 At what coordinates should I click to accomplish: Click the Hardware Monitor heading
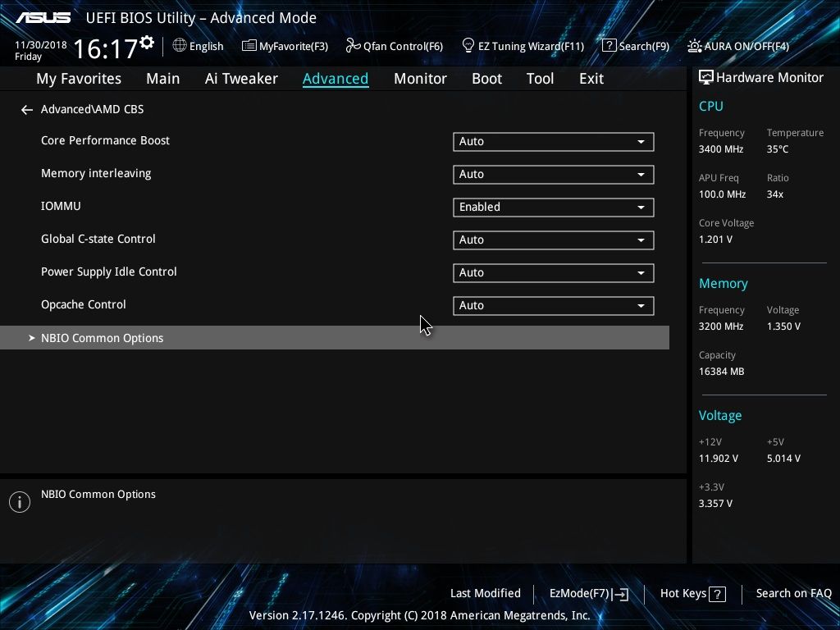coord(769,78)
